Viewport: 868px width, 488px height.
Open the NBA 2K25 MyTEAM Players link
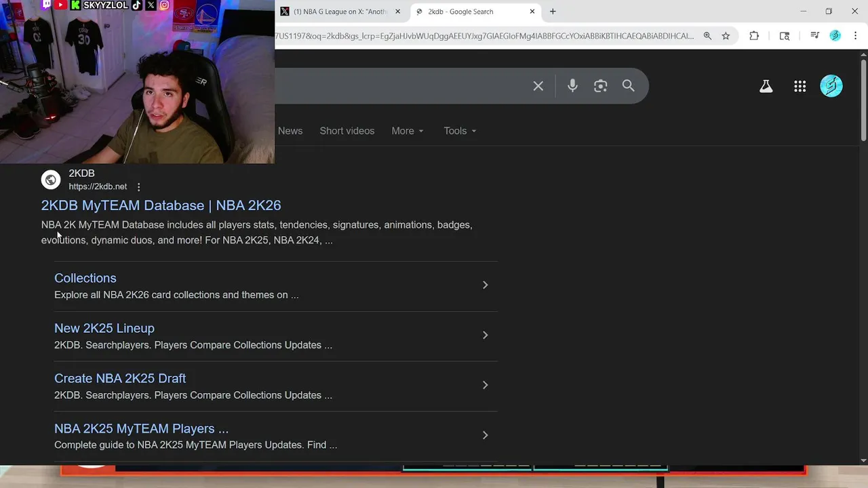click(141, 428)
